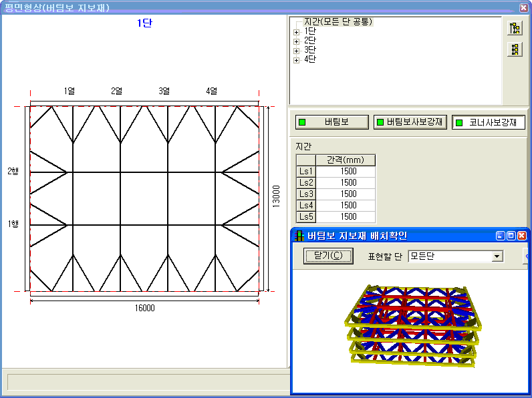Click the 3열 column label
The image size is (532, 398).
tap(164, 91)
